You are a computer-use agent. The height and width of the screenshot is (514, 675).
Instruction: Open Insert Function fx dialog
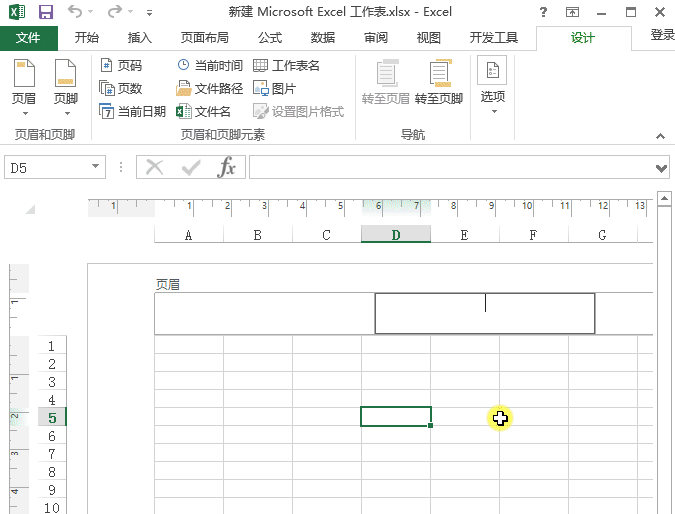coord(227,167)
